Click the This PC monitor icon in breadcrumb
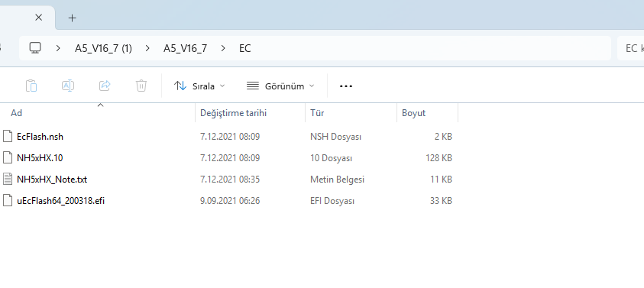Screen dimensions: 644x288 coord(35,48)
